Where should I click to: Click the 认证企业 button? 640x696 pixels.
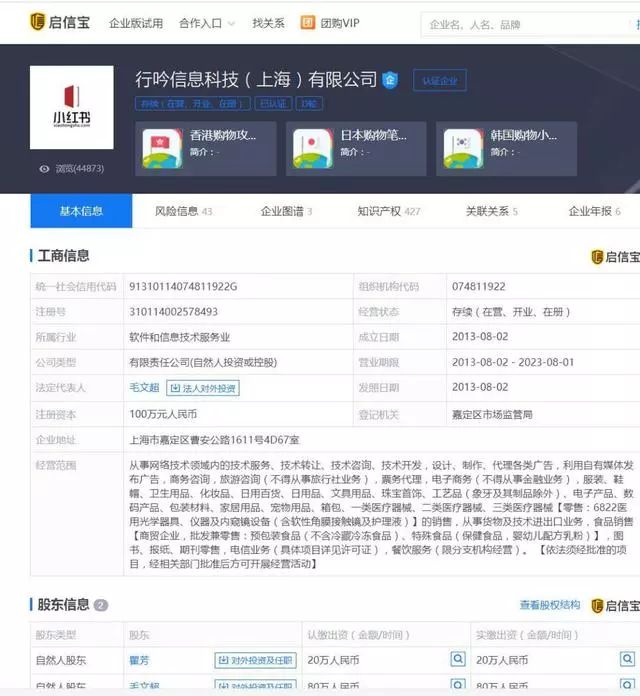tap(439, 80)
